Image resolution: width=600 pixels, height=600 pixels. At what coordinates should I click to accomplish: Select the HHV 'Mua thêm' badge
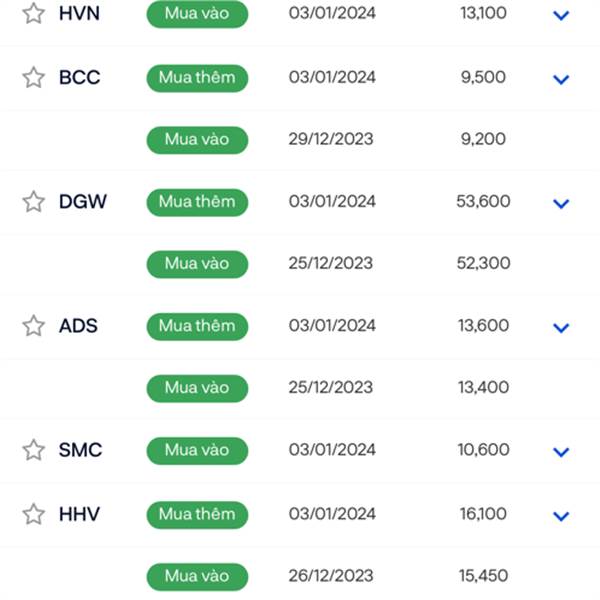(197, 515)
